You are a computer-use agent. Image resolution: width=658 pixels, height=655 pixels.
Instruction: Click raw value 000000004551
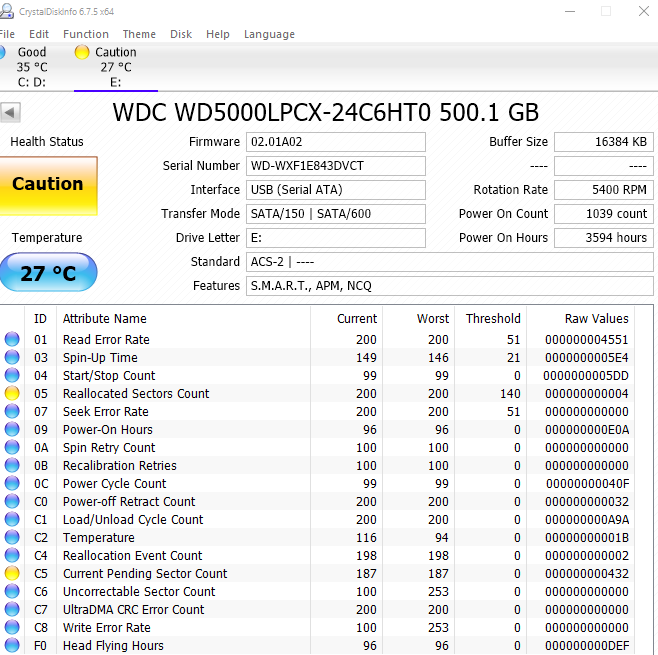[x=587, y=339]
